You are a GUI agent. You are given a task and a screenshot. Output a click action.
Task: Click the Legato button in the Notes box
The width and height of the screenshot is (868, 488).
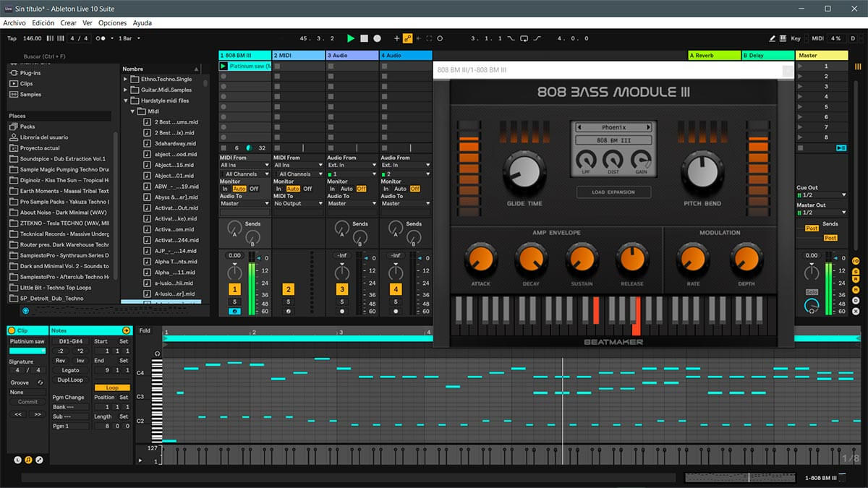tap(70, 370)
